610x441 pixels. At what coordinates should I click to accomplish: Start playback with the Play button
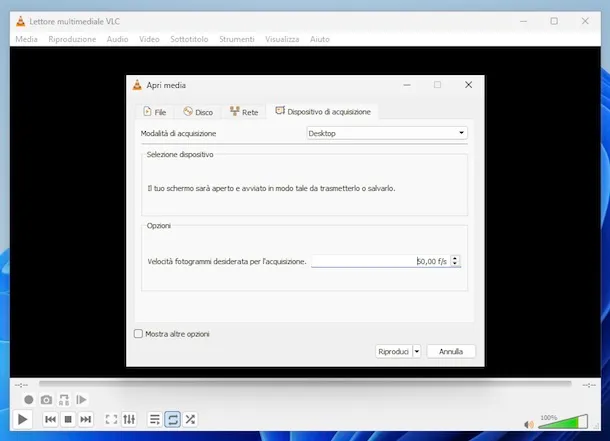[x=23, y=419]
